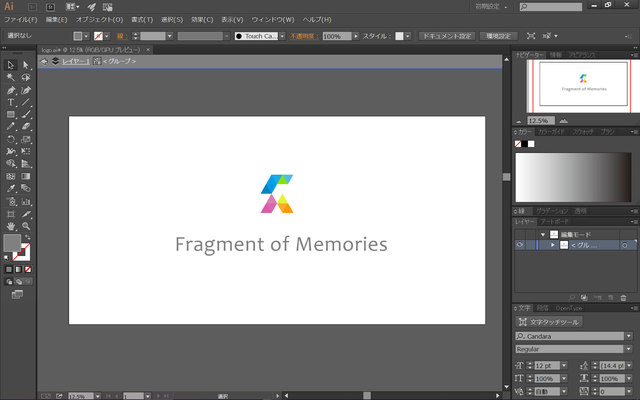
Task: Select the Width/Warp tool
Action: point(11,151)
